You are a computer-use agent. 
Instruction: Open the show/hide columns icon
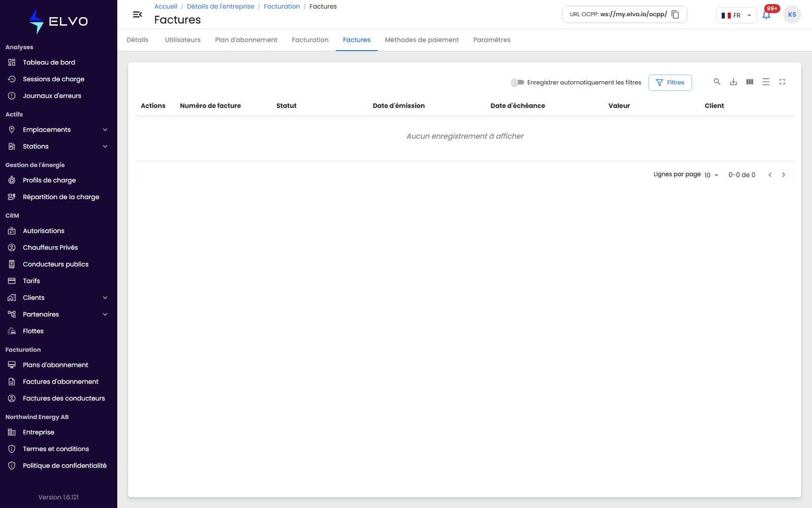(750, 82)
